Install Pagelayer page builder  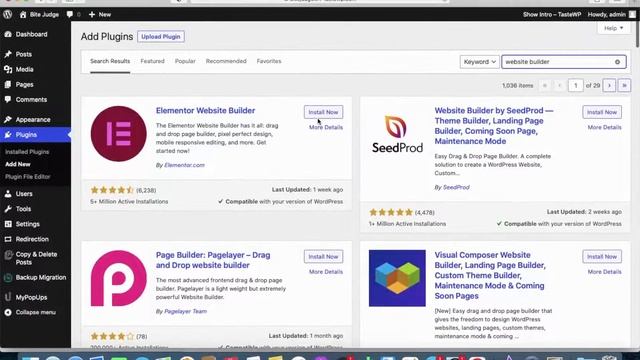323,256
